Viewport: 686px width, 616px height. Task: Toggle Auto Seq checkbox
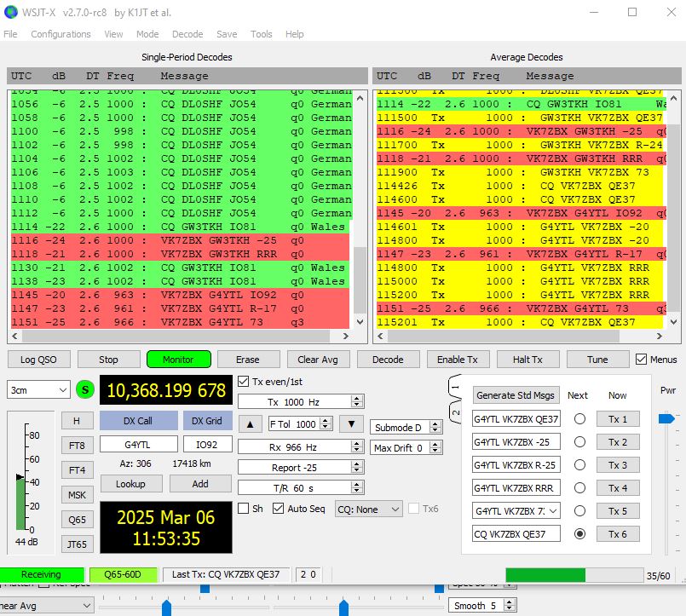click(279, 509)
